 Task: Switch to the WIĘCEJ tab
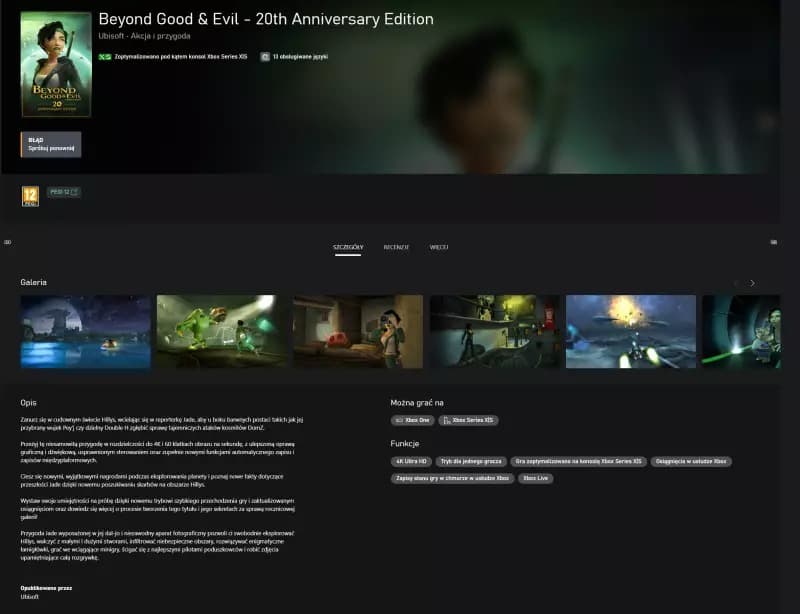pyautogui.click(x=439, y=247)
